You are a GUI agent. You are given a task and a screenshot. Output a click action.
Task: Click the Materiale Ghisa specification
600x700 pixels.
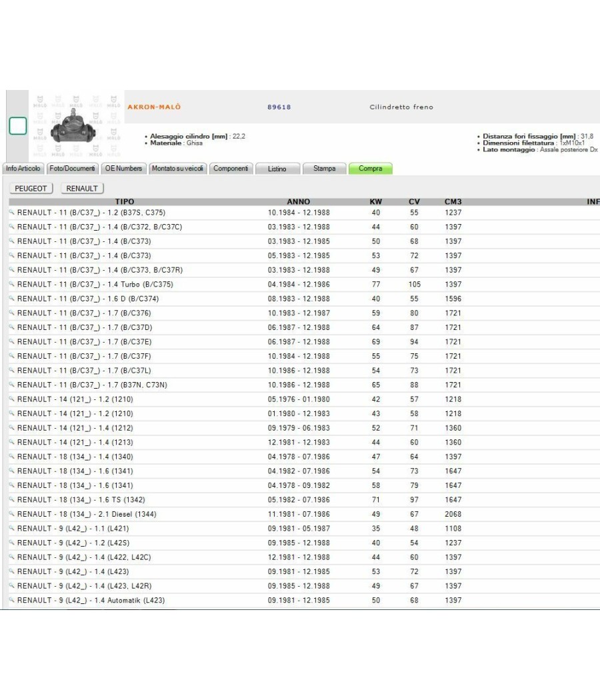point(177,143)
